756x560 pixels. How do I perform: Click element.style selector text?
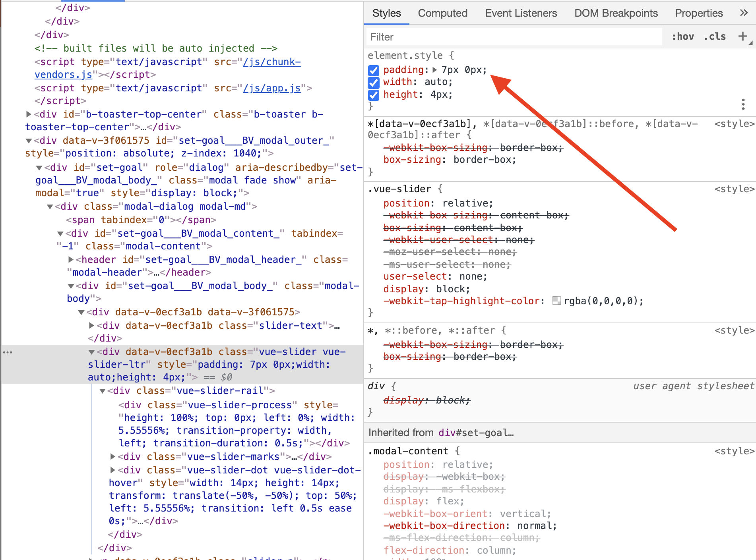click(405, 56)
